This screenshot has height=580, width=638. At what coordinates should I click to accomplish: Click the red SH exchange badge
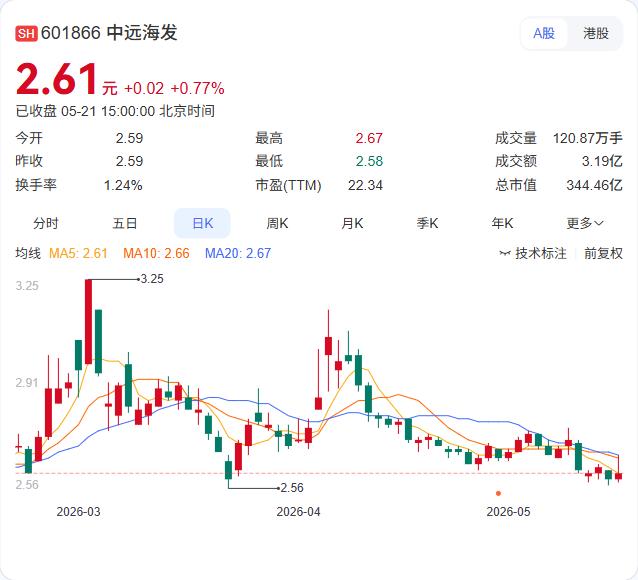click(26, 33)
